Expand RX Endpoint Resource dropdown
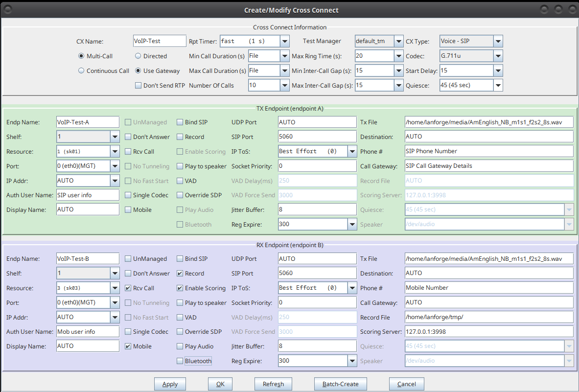Viewport: 579px width, 392px height. pos(115,288)
